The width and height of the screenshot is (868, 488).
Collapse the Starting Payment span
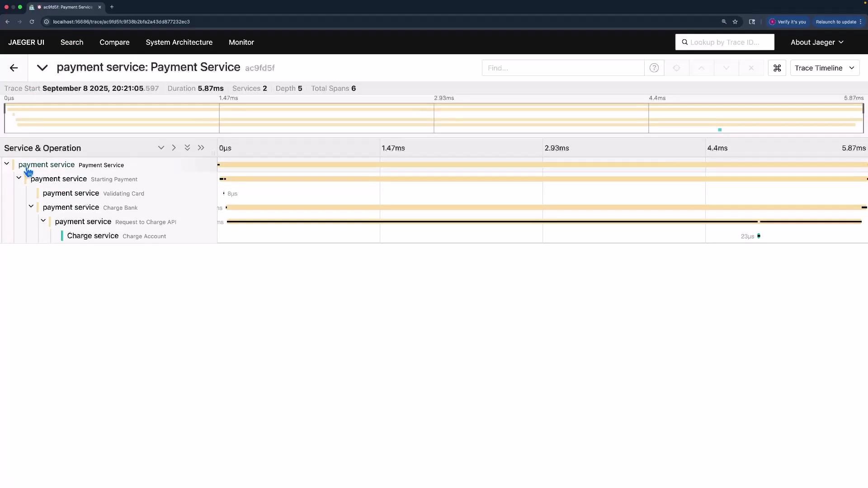[x=19, y=178]
